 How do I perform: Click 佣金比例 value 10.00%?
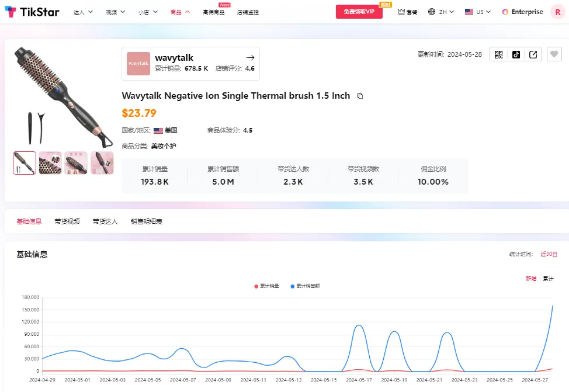pos(433,182)
